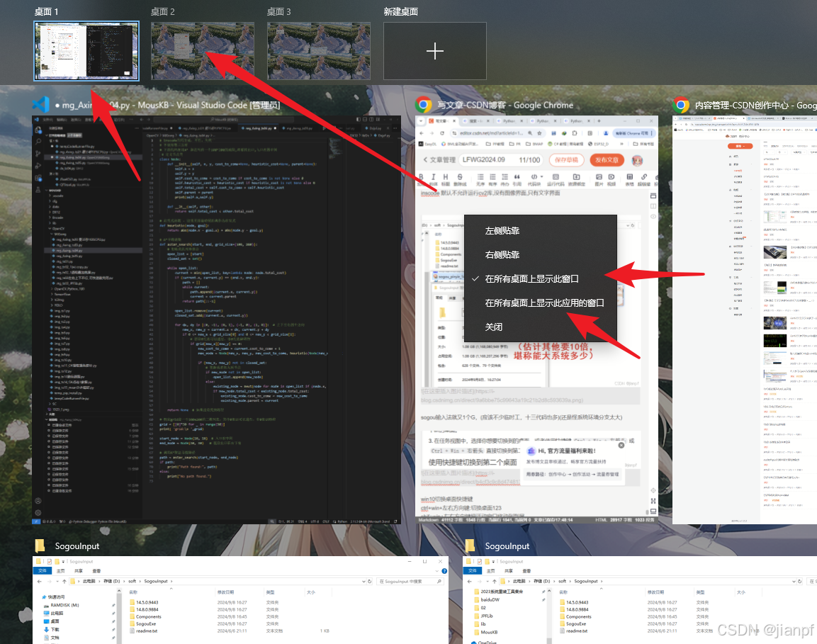Apply bold with the B icon
817x644 pixels.
coord(421,179)
